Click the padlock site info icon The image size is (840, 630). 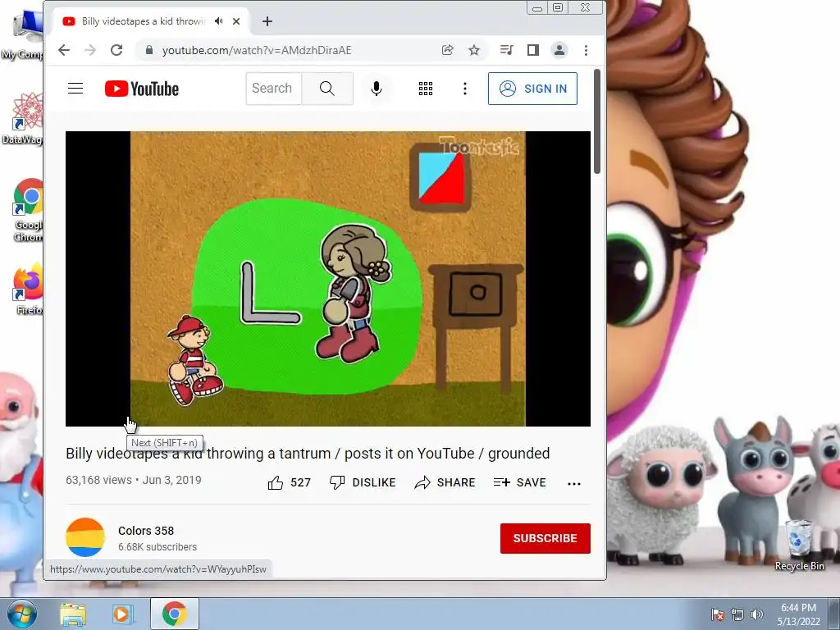tap(149, 50)
